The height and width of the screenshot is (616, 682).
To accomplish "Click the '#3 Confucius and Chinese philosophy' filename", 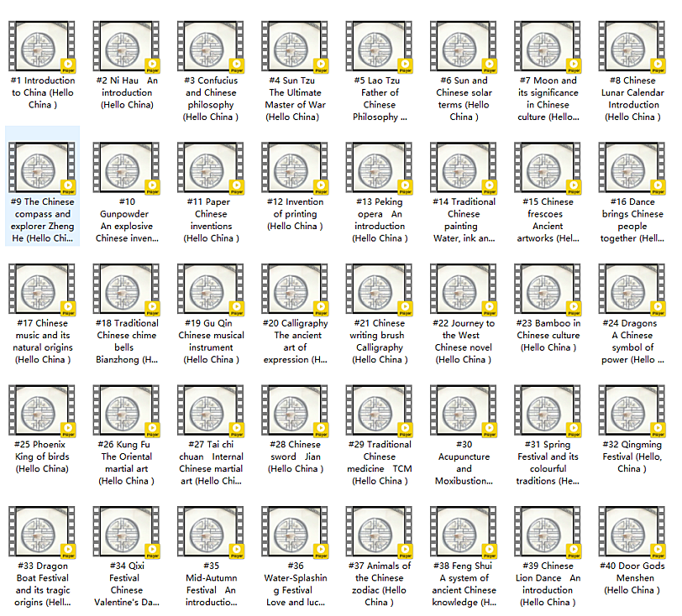I will click(211, 99).
